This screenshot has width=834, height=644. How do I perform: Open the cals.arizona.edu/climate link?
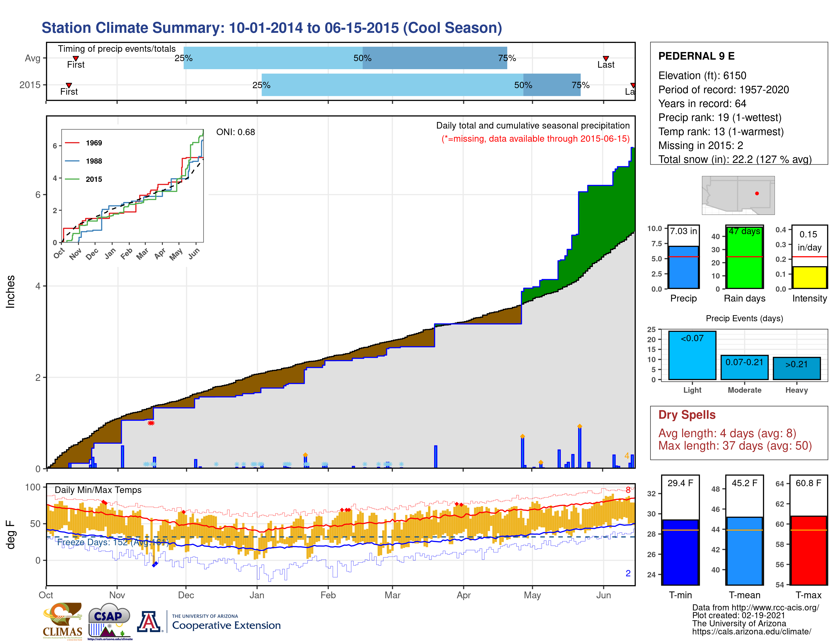(752, 631)
